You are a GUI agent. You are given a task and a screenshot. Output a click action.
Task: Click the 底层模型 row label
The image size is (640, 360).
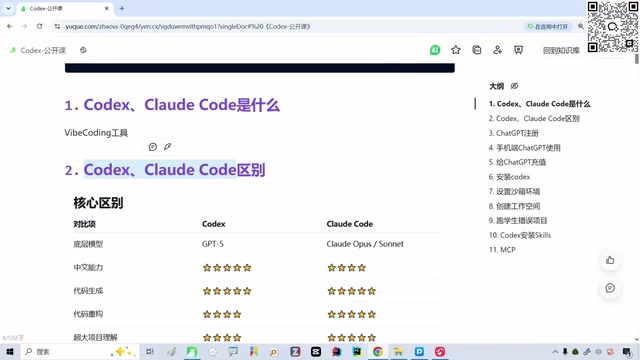pyautogui.click(x=88, y=244)
